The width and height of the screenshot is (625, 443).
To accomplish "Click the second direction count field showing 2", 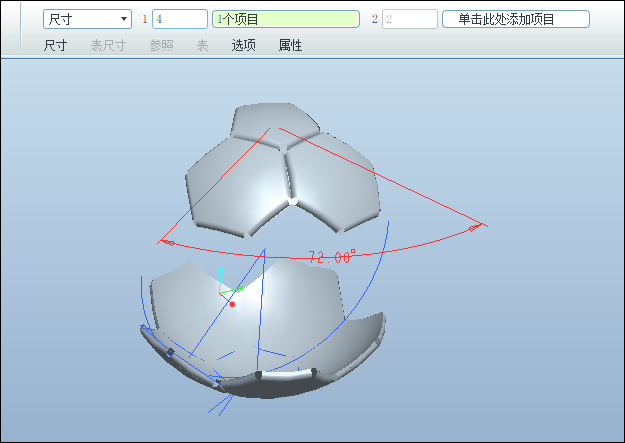I will (x=410, y=19).
